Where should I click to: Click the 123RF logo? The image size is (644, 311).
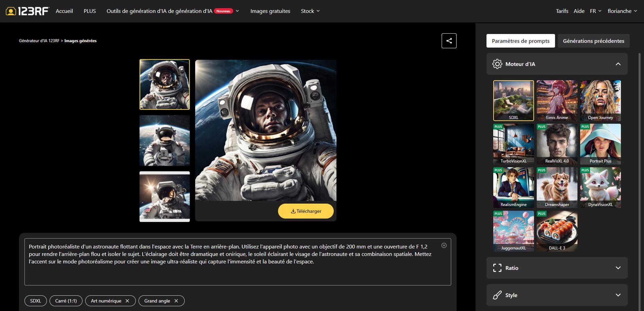click(x=27, y=11)
